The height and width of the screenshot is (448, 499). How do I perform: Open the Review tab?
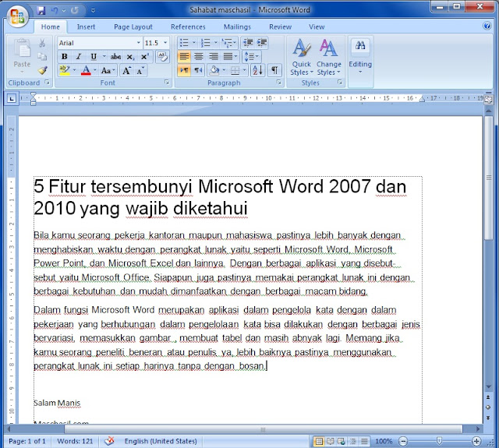pyautogui.click(x=280, y=26)
